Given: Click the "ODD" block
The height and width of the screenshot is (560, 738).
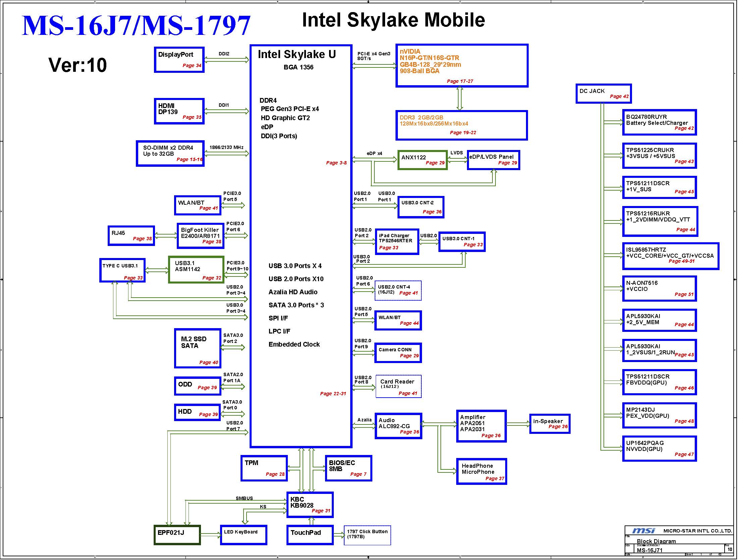Looking at the screenshot, I should point(198,386).
